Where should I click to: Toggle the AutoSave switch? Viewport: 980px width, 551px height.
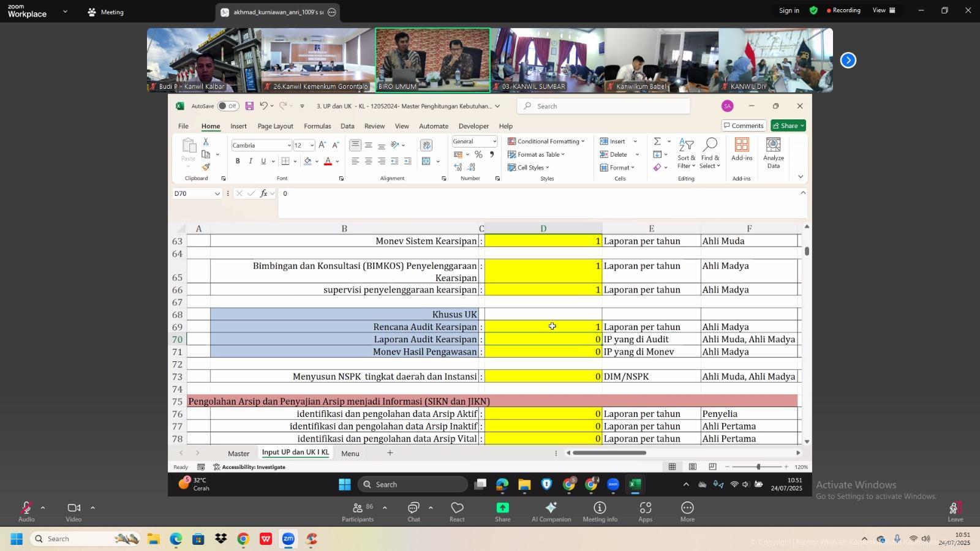228,106
